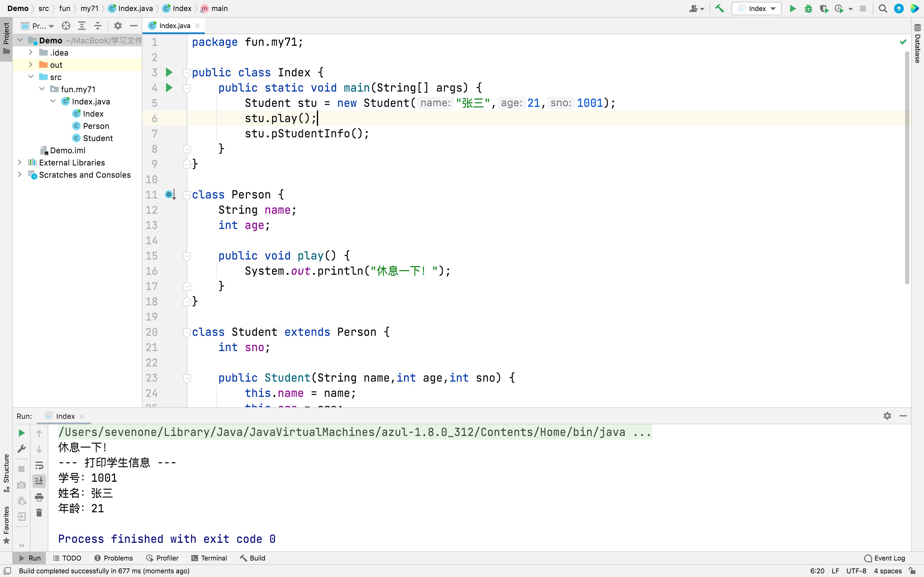This screenshot has height=577, width=924.
Task: Click the print console output icon
Action: click(39, 497)
